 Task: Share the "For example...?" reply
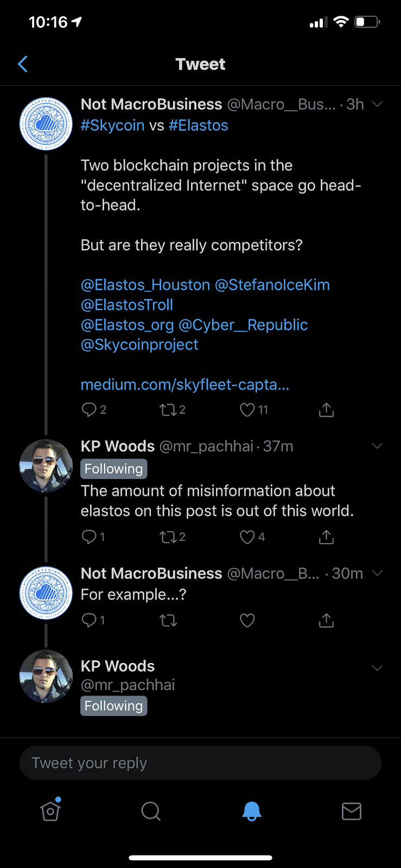326,620
